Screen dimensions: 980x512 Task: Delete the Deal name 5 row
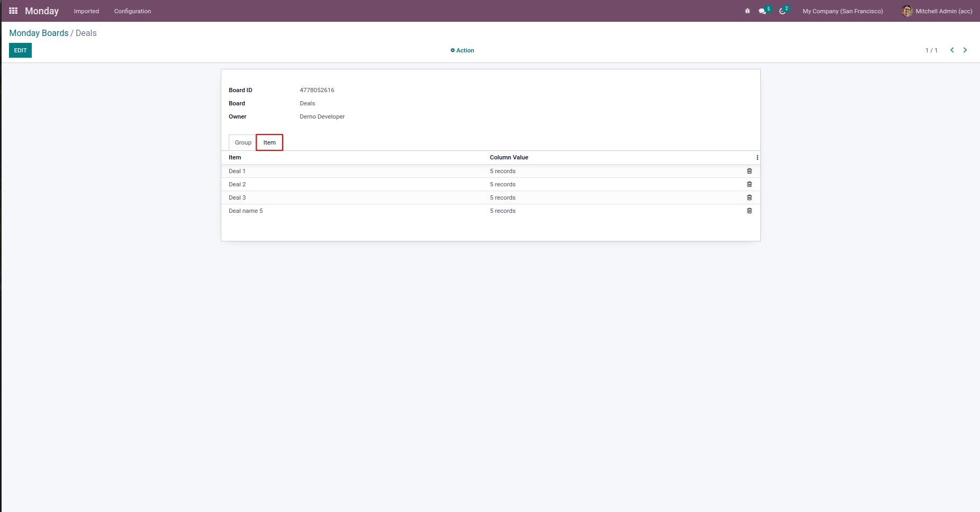click(x=749, y=211)
